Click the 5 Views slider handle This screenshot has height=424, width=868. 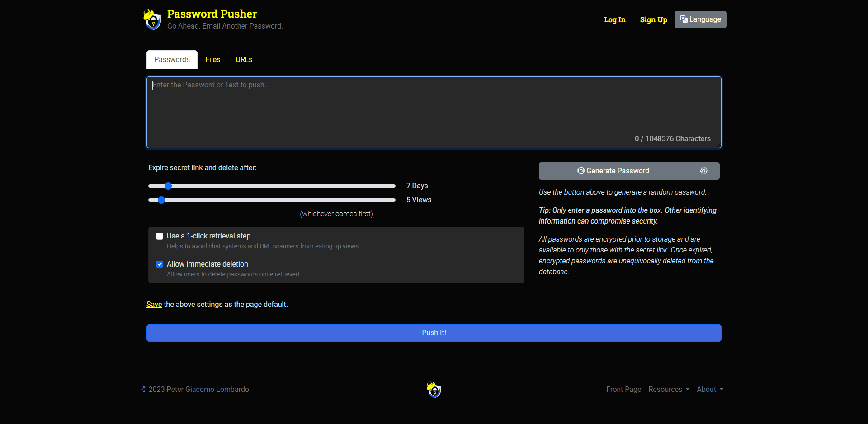[161, 200]
